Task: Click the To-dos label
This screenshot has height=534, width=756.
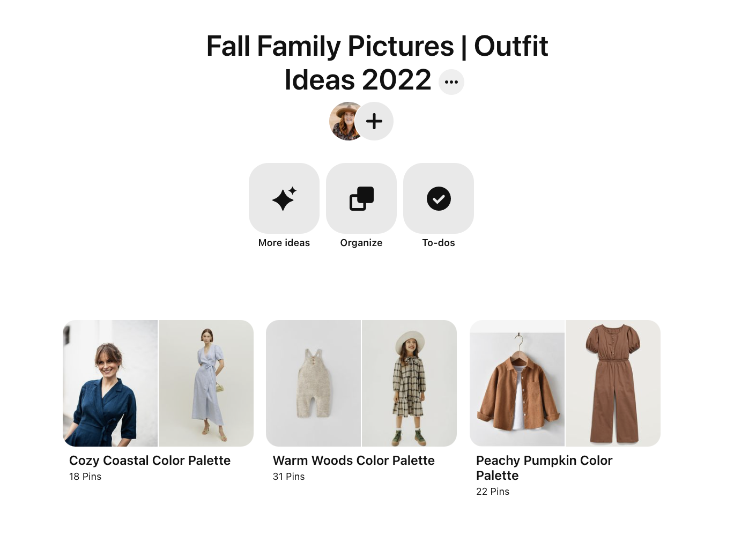Action: click(439, 243)
